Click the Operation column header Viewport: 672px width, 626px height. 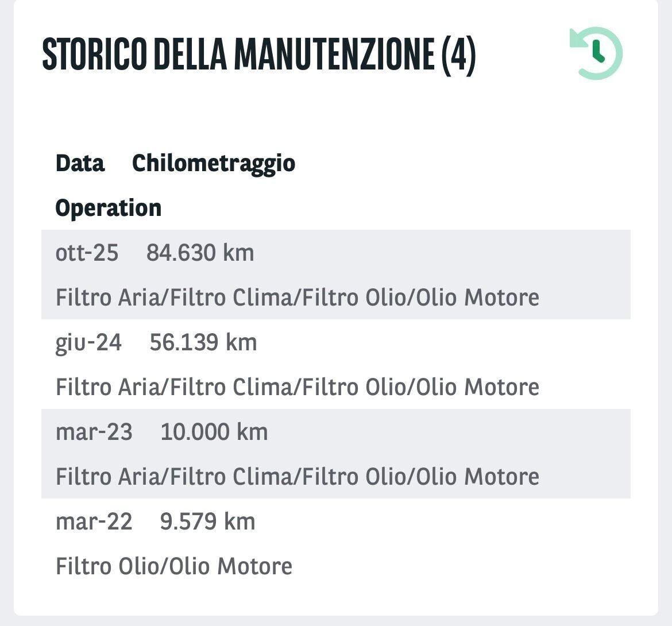pyautogui.click(x=108, y=208)
